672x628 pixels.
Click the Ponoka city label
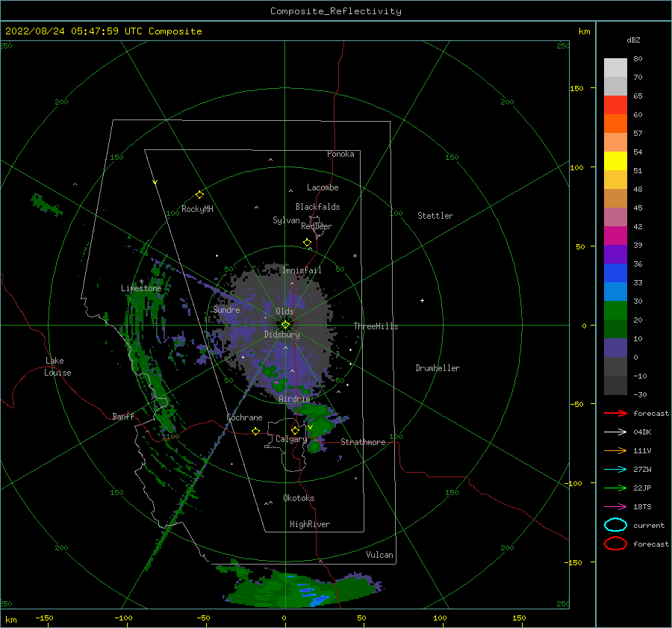340,154
